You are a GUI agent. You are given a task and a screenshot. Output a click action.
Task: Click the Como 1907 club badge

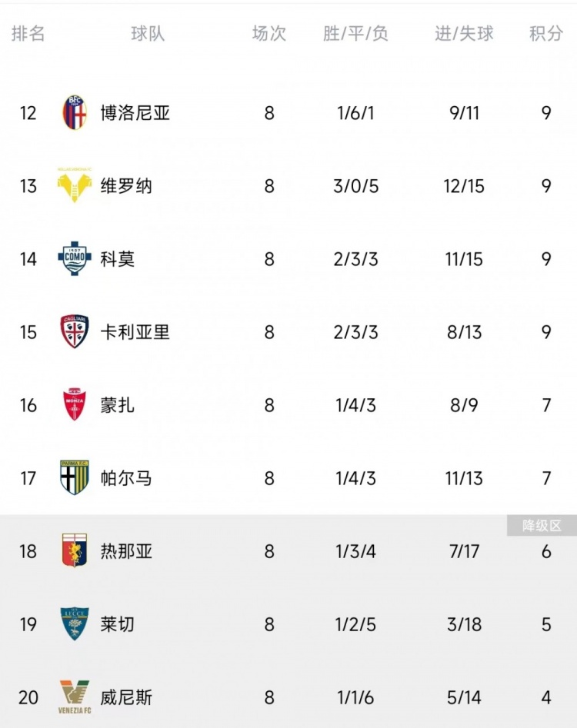75,259
